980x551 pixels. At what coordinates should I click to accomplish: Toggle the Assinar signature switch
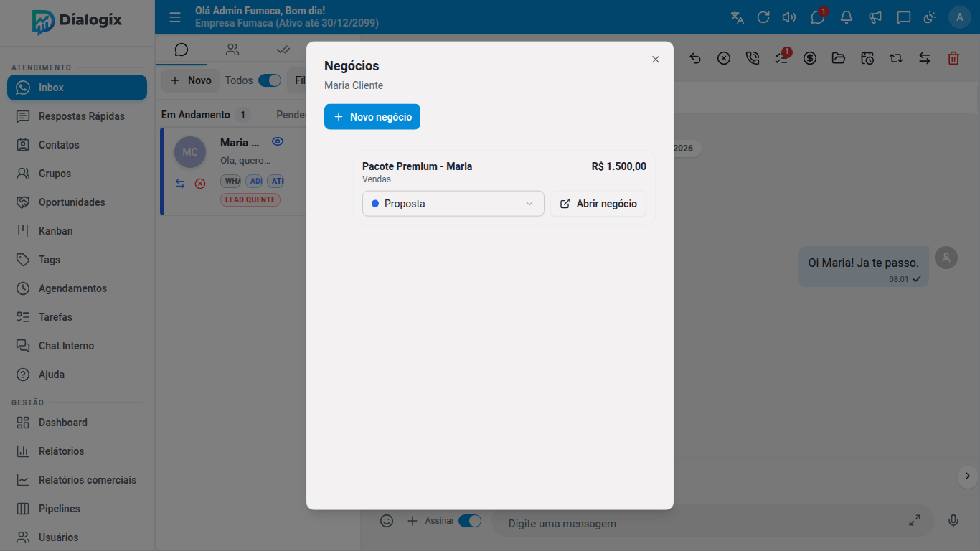tap(470, 521)
